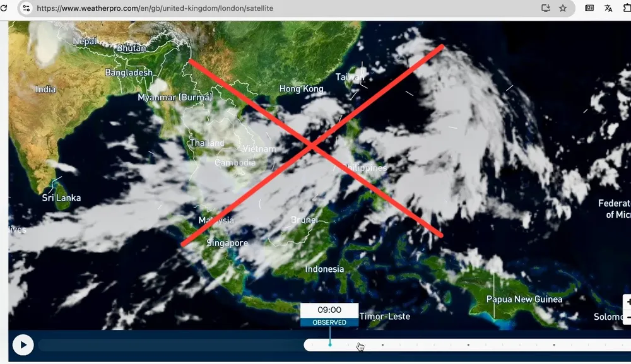Click the Indonesia label on the map
Viewport: 631px width, 364px height.
(x=324, y=269)
